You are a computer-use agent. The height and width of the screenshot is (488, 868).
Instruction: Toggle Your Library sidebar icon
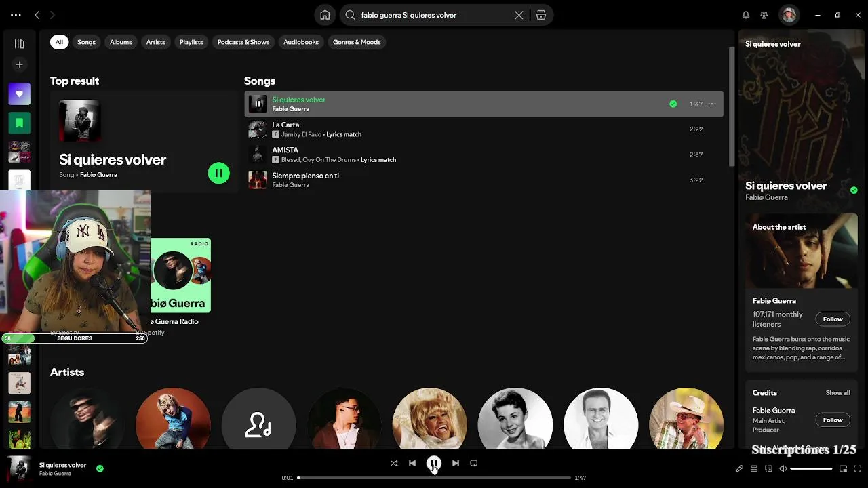tap(19, 44)
